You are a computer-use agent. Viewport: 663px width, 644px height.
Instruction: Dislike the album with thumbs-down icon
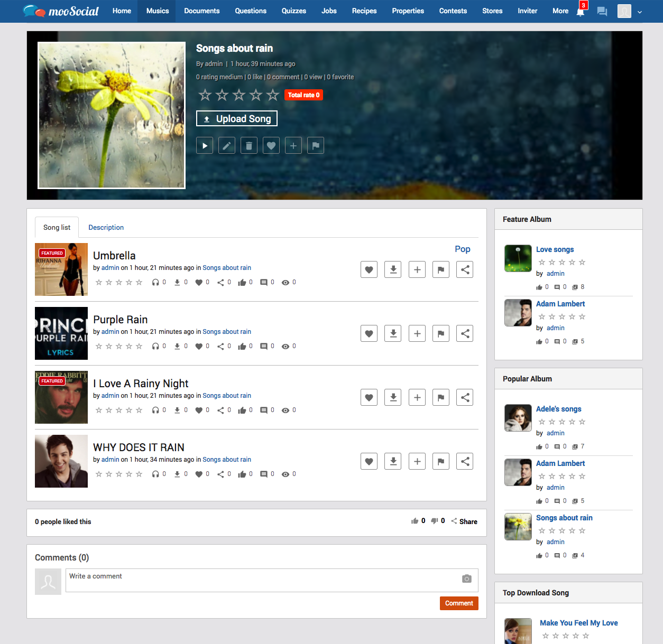tap(435, 521)
